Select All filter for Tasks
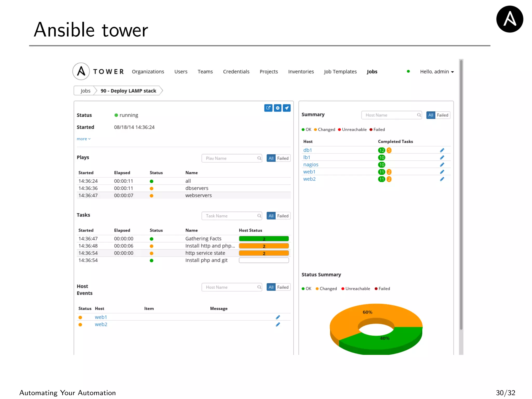532x399 pixels. coord(271,216)
